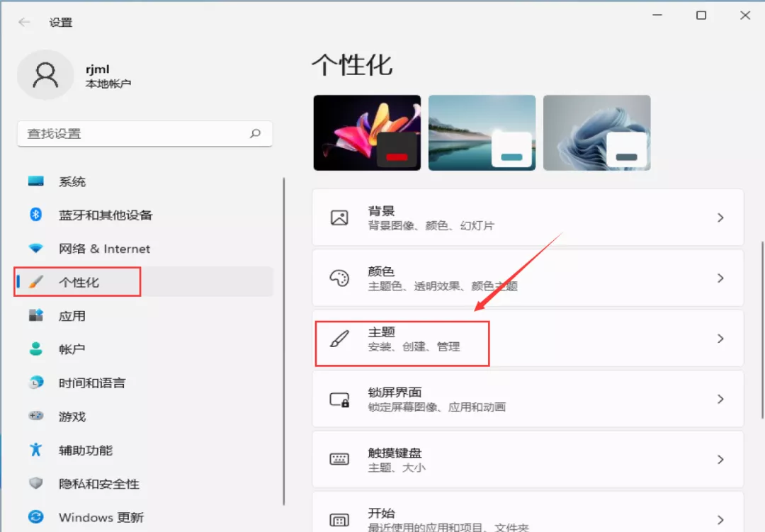765x532 pixels.
Task: Open 触摸键盘 主题、大小 settings
Action: (528, 459)
